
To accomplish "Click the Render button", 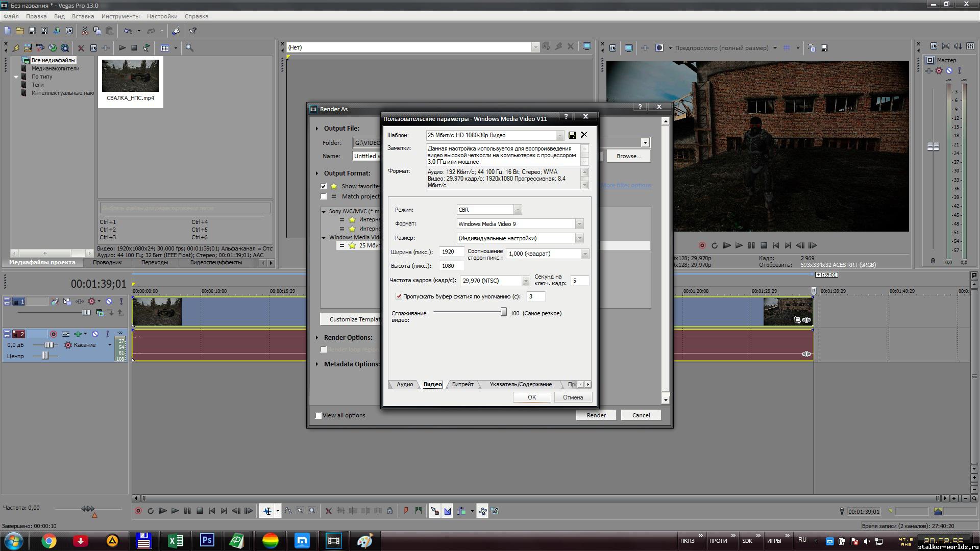I will (x=596, y=415).
